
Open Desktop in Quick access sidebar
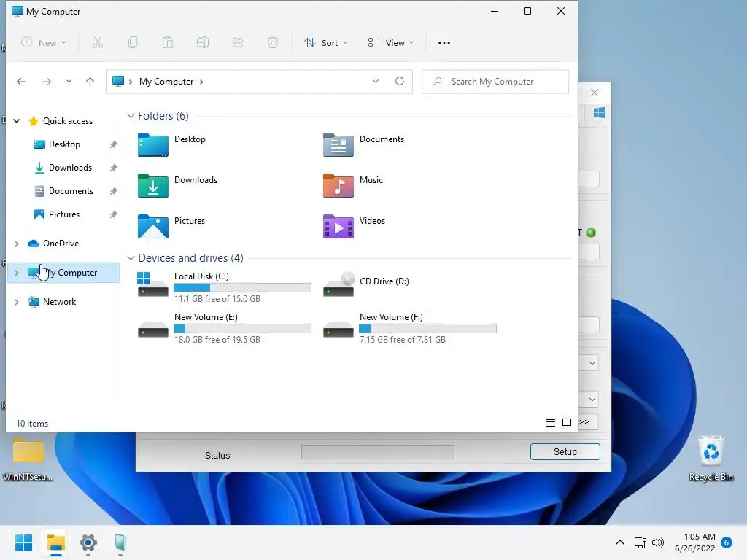[64, 144]
